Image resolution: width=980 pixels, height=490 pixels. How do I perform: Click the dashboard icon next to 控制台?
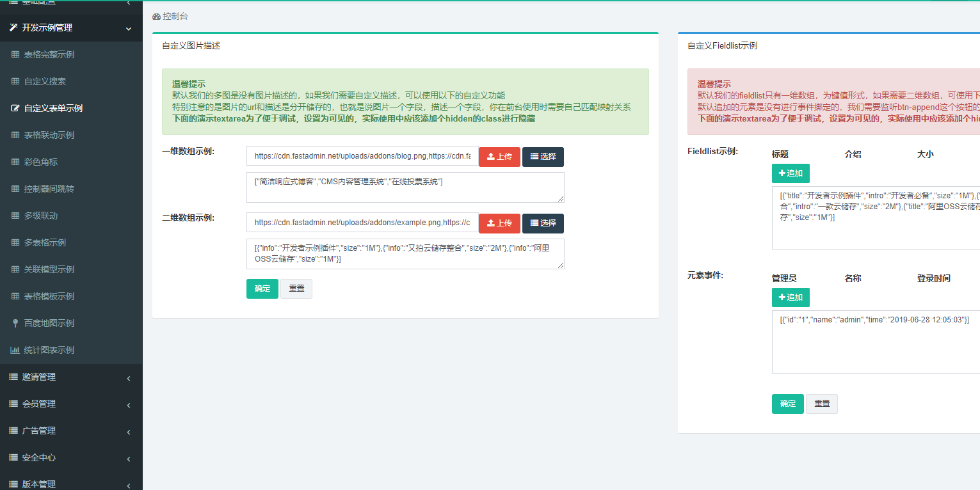pyautogui.click(x=157, y=16)
